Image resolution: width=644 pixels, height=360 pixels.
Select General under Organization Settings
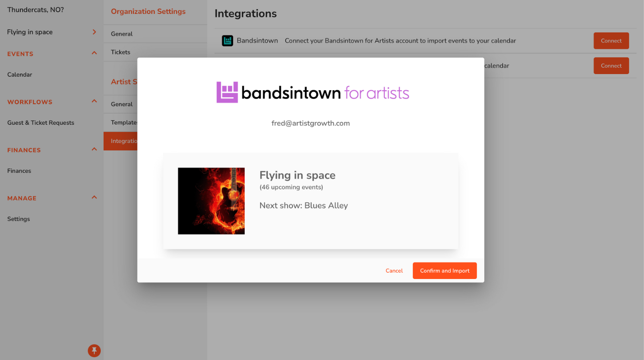[122, 34]
